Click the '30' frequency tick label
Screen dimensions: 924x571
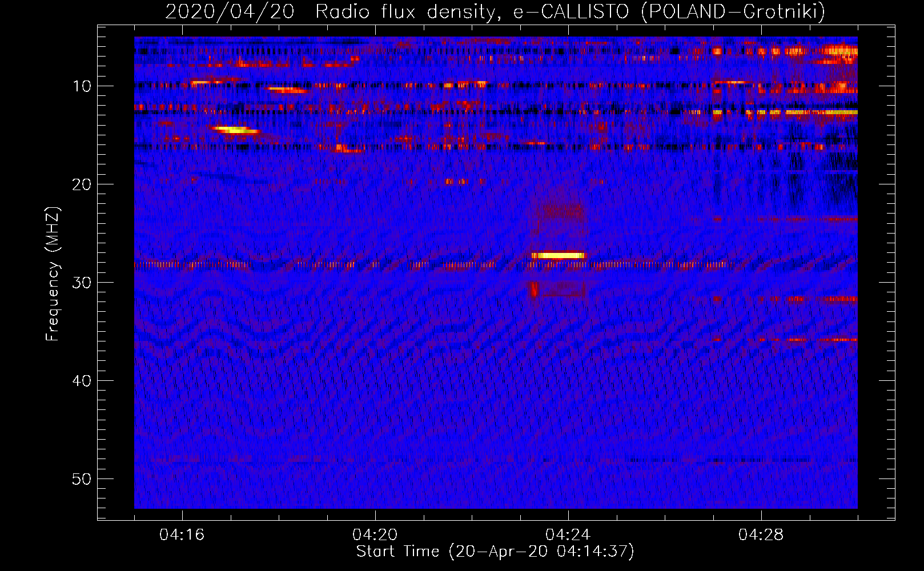pyautogui.click(x=82, y=283)
